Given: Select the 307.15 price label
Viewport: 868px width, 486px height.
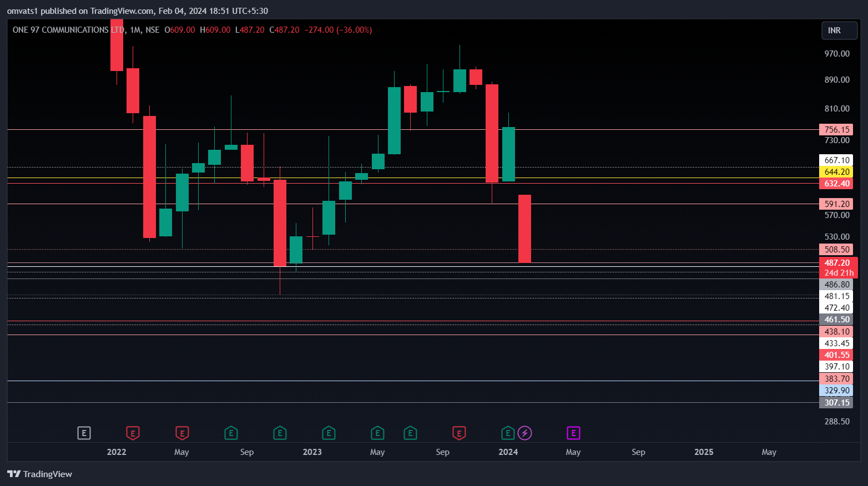Looking at the screenshot, I should 836,403.
